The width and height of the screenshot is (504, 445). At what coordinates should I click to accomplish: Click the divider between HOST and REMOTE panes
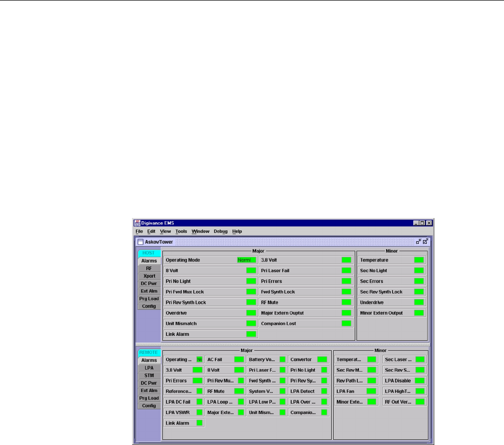(283, 344)
